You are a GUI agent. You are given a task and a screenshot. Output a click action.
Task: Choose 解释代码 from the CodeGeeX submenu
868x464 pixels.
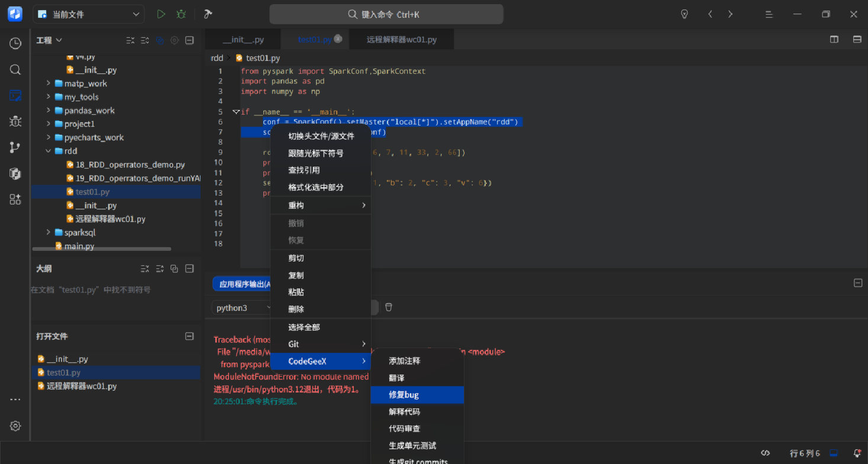click(417, 411)
